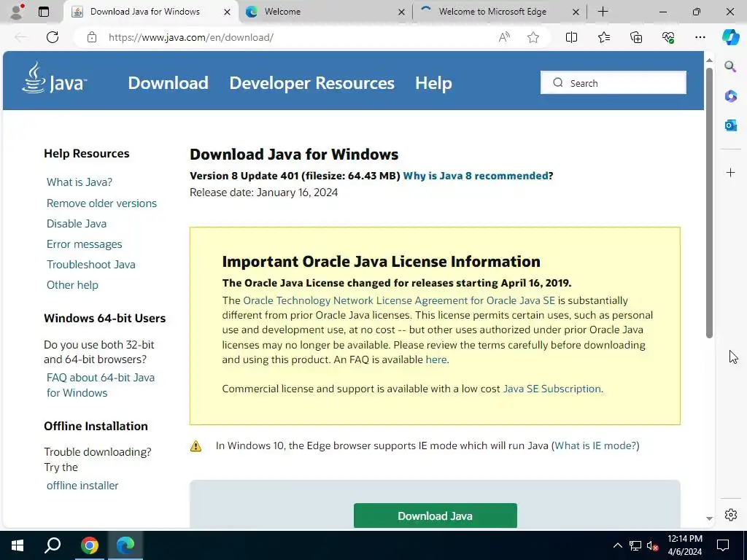
Task: Show hidden system tray icons
Action: point(617,545)
